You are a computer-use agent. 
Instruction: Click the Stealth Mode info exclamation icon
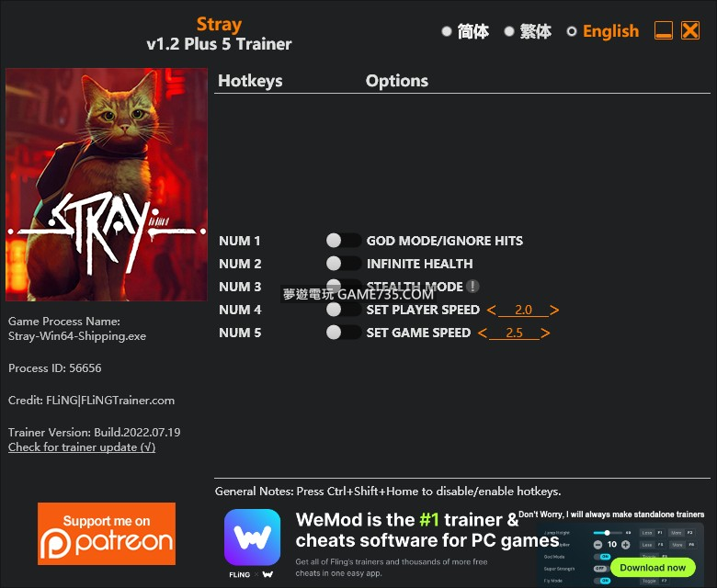coord(472,287)
